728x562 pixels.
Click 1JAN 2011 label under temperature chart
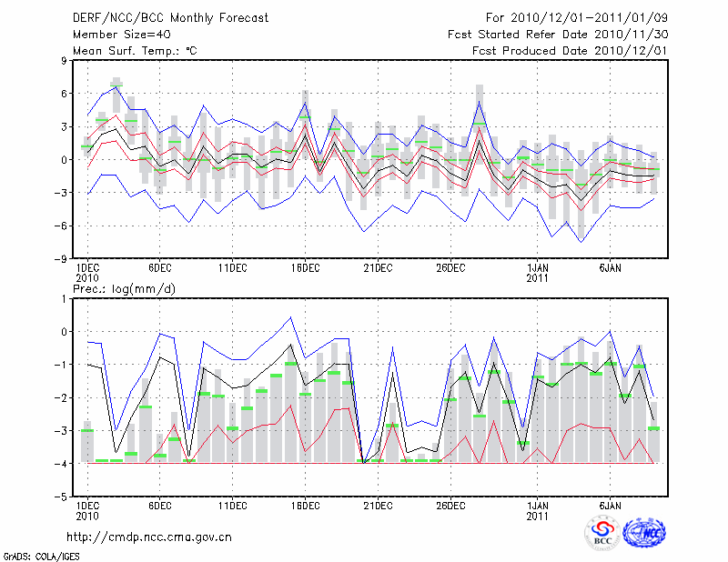click(538, 272)
